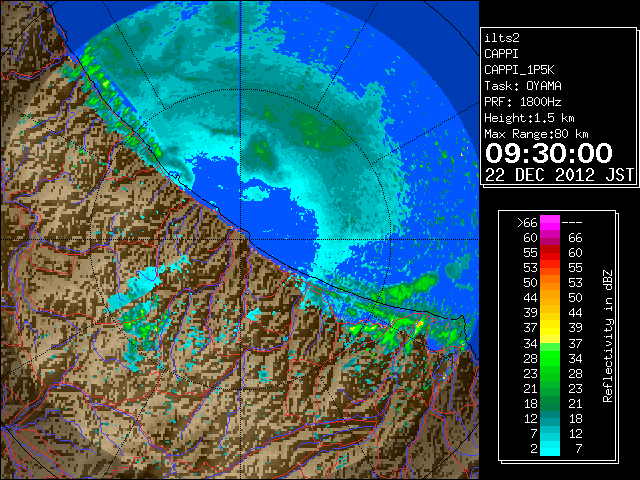Pick the magenta swatch next to >66
640x480 pixels.
coord(550,223)
